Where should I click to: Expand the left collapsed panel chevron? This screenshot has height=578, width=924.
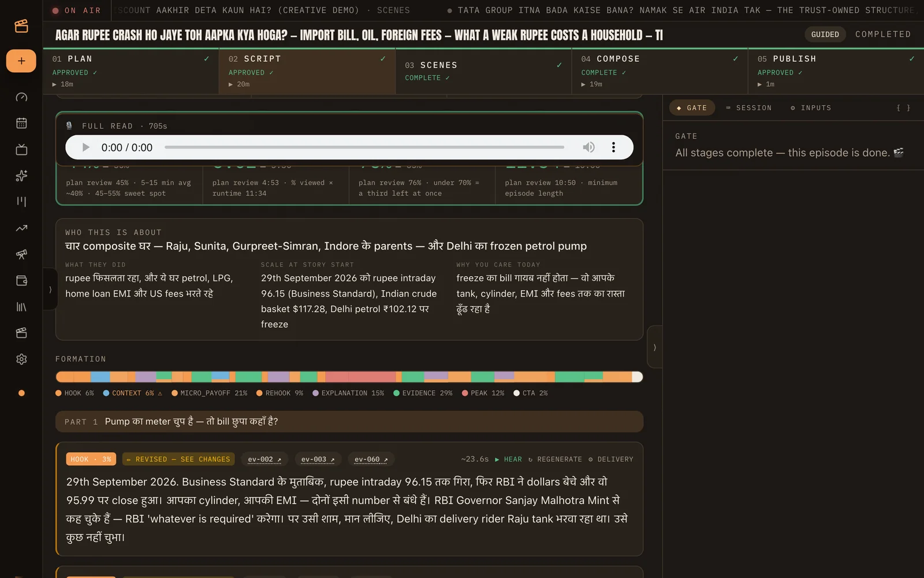50,290
